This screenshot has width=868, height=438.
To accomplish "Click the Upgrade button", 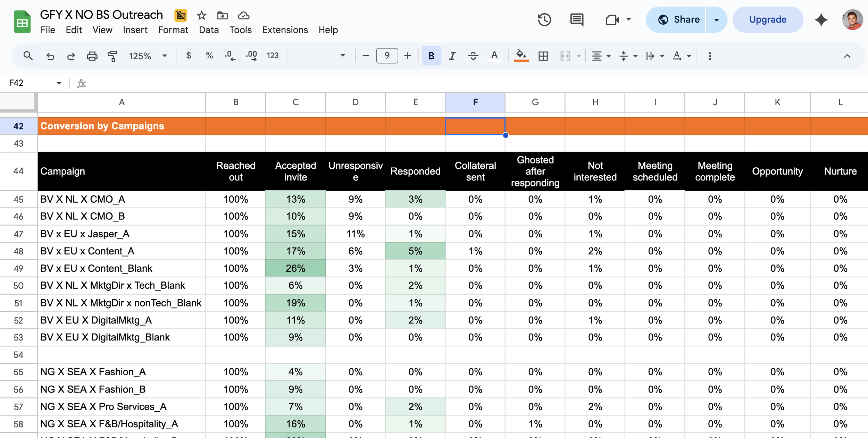I will [x=768, y=20].
